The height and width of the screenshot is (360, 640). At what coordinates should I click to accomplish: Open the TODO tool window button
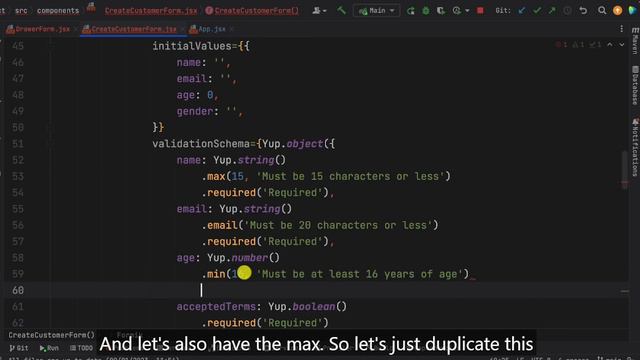[x=81, y=348]
